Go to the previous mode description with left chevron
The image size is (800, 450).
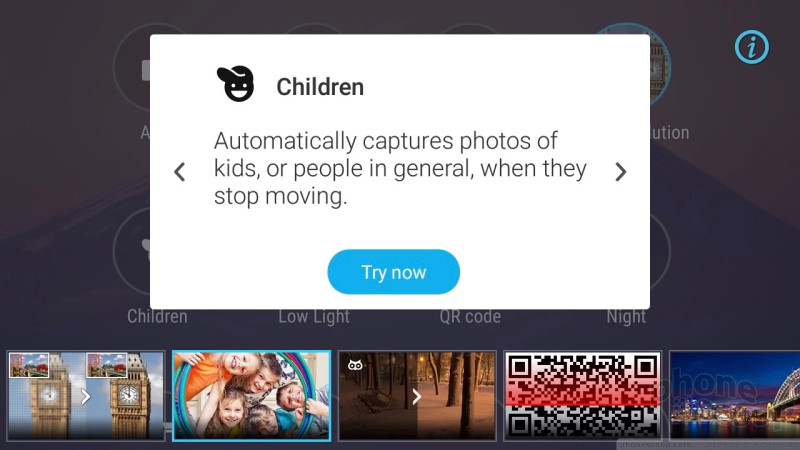click(180, 172)
